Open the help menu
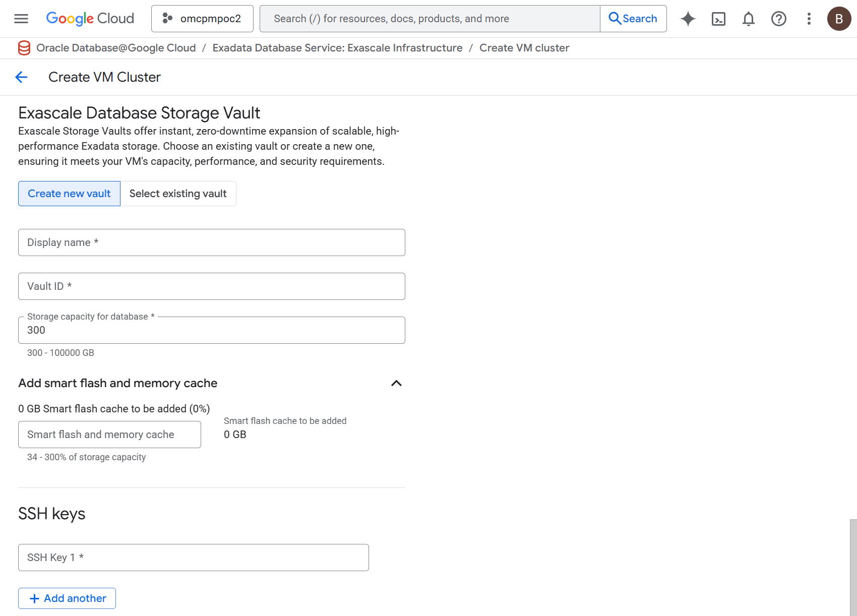 (x=778, y=19)
